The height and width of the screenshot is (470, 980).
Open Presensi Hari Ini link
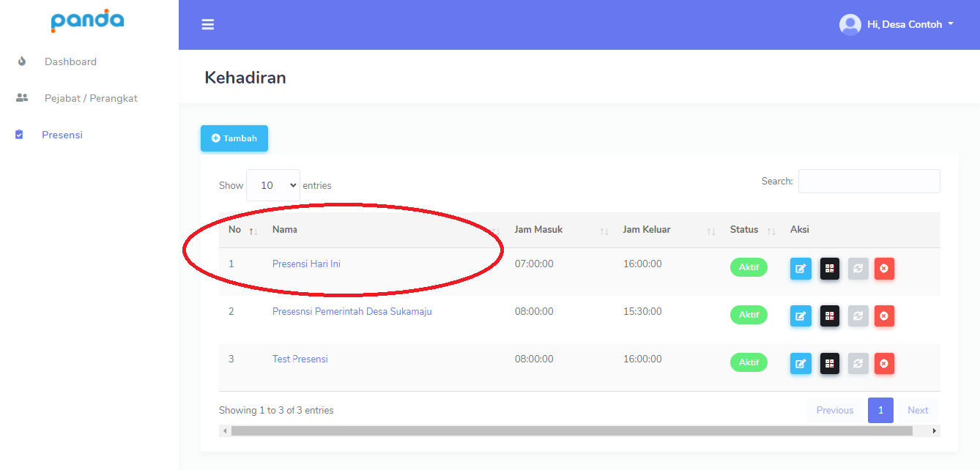tap(306, 264)
